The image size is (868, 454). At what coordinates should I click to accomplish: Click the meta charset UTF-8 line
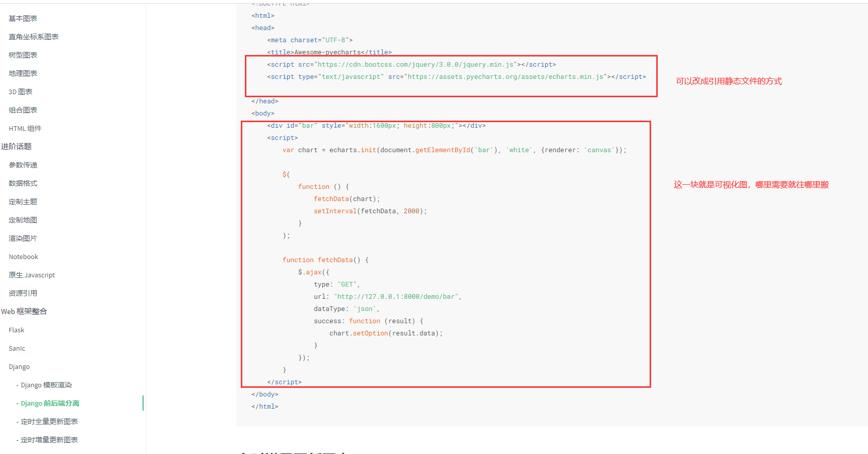tap(310, 40)
